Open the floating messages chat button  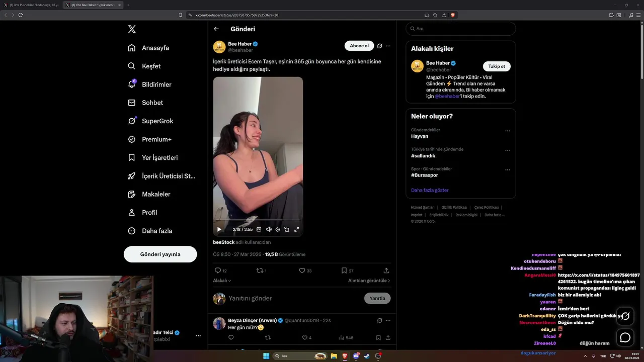tap(625, 337)
